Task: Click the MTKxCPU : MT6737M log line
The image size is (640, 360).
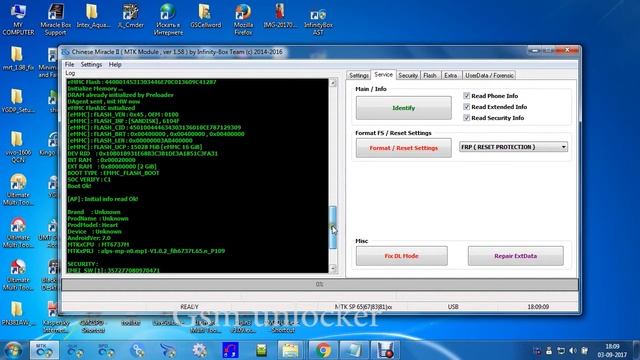Action: pos(98,244)
